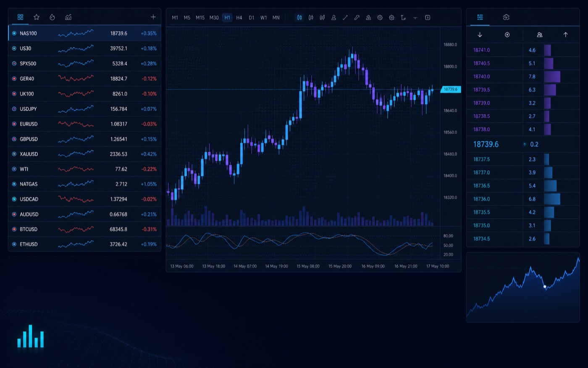Open the chart-growth icon tab in watchlist
The height and width of the screenshot is (368, 588).
[x=68, y=17]
